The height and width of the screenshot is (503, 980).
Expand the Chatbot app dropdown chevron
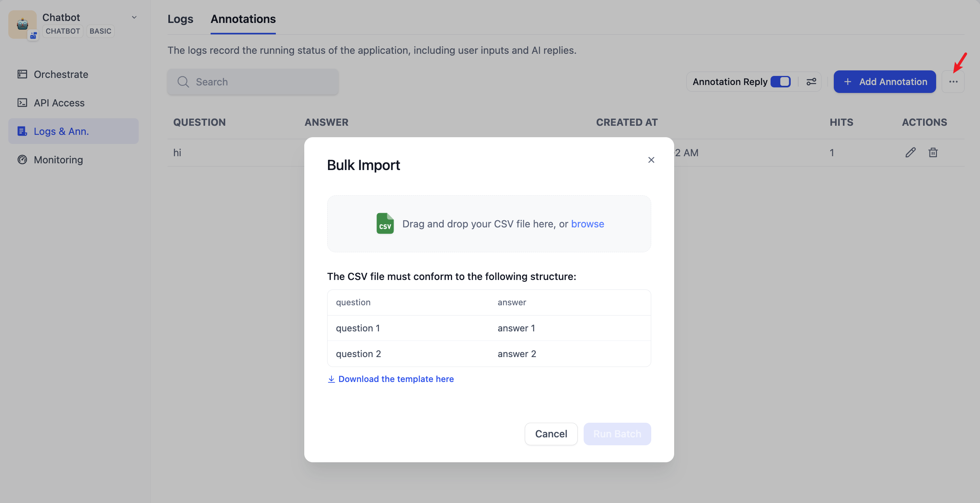(134, 17)
